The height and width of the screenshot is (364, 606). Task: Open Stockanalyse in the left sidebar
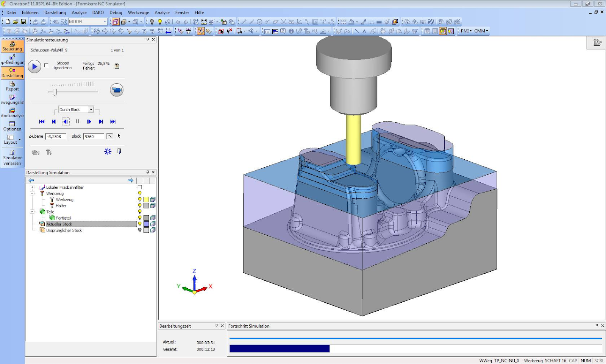(12, 113)
